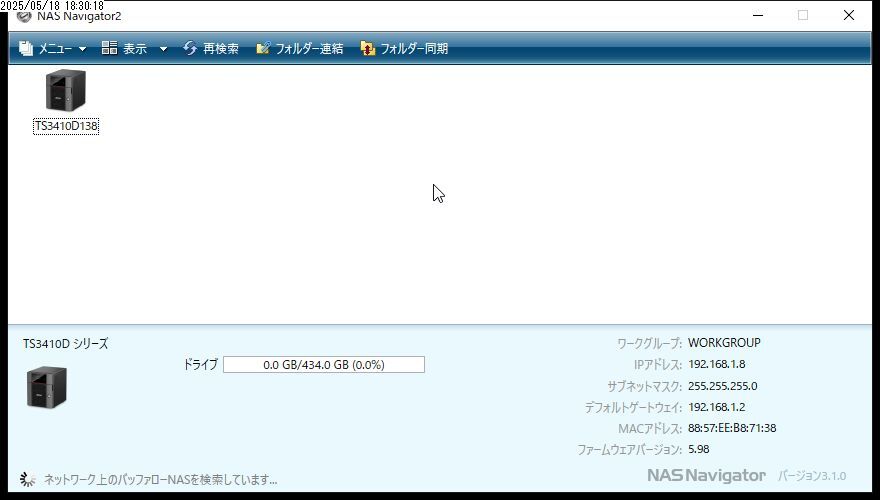Click the フォルダー連結 folder link icon
Viewport: 880px width, 500px height.
tap(263, 48)
